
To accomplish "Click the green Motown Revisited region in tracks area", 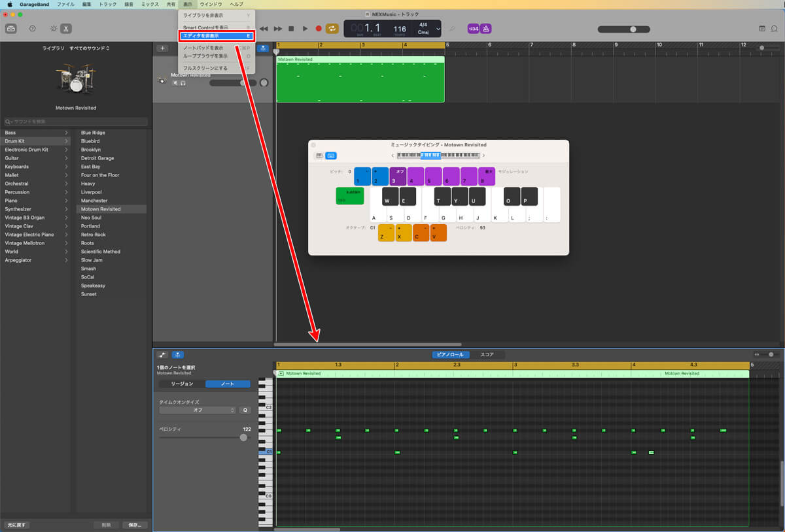I will [360, 79].
